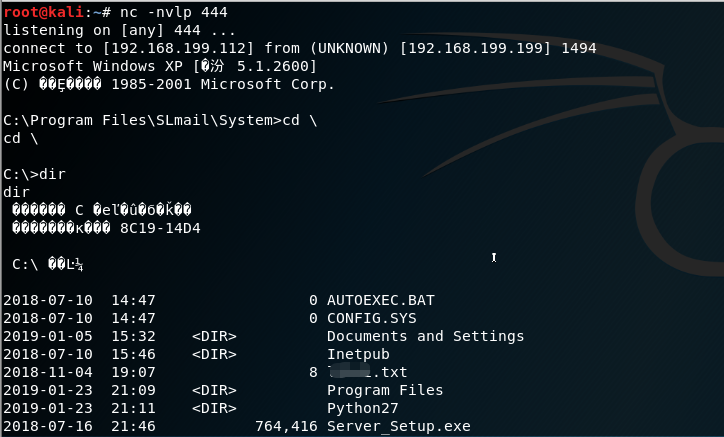Click the CONFIG.SYS file name
Image resolution: width=724 pixels, height=437 pixels.
tap(372, 319)
